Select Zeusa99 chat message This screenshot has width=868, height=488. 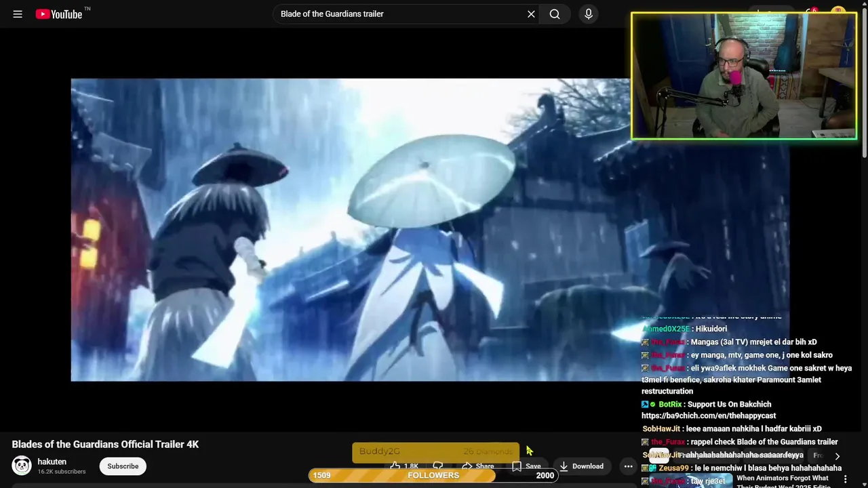[x=743, y=468]
